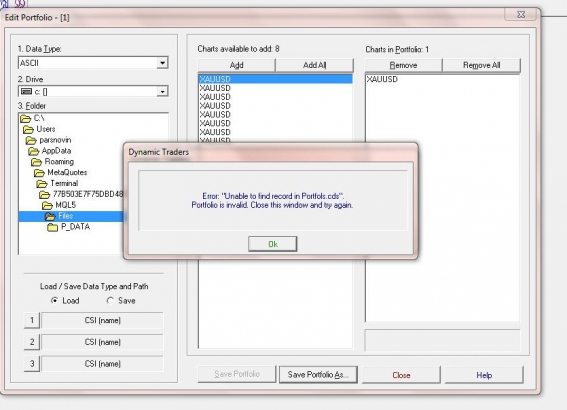Viewport: 567px width, 410px height.
Task: Click Ok in the Dynamic Traders error
Action: [273, 244]
